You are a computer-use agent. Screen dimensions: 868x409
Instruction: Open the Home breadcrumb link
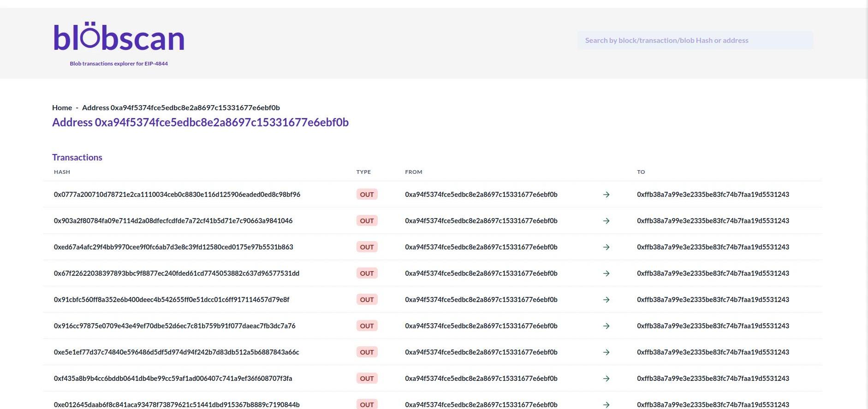coord(62,107)
